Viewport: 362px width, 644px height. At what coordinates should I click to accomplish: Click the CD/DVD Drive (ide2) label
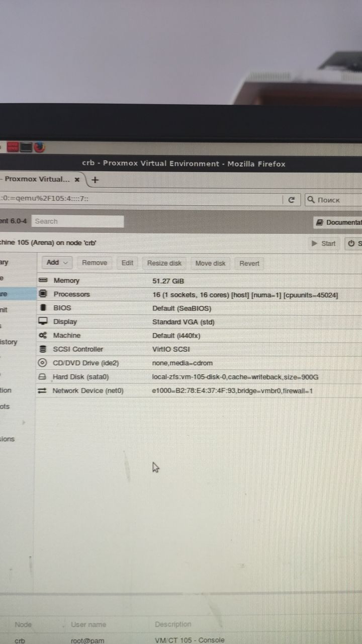(85, 363)
